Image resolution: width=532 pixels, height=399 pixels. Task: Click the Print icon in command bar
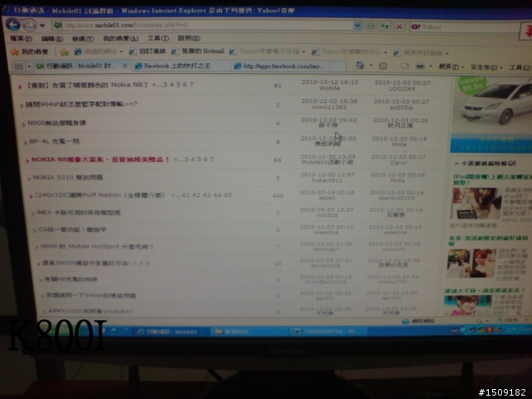coord(420,66)
